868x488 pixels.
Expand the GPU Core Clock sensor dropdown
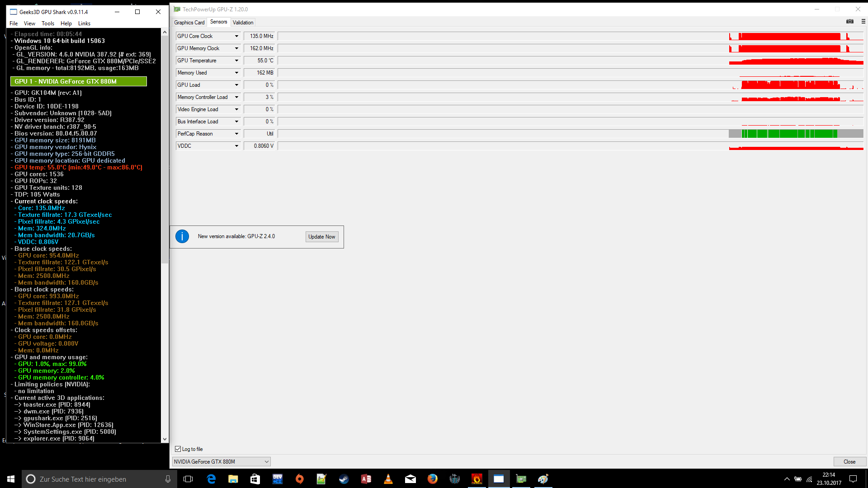tap(236, 36)
